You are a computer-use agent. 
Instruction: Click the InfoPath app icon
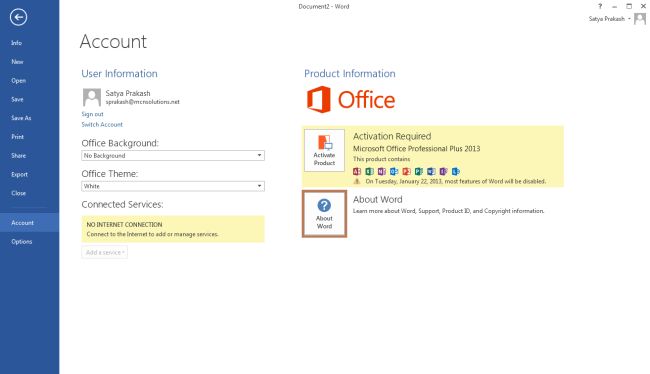tap(443, 171)
